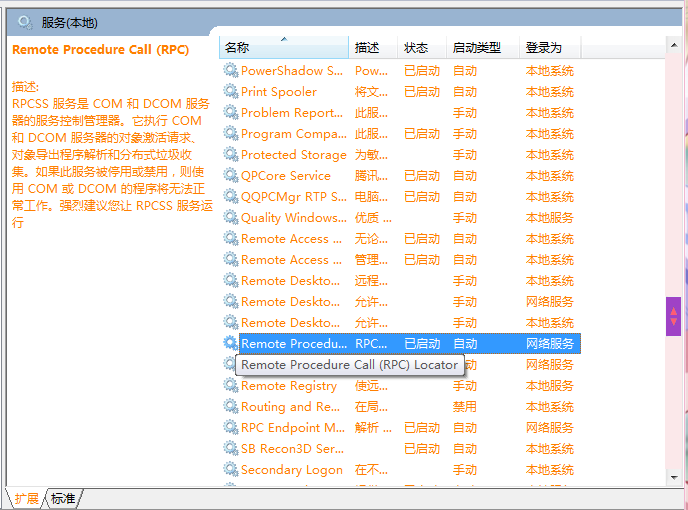Sort by the 描述 column header
The image size is (688, 510).
[373, 47]
